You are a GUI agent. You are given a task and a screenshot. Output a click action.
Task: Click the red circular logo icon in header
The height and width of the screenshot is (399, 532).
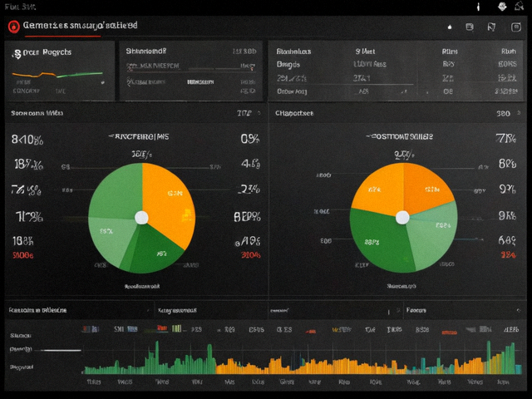click(x=14, y=27)
